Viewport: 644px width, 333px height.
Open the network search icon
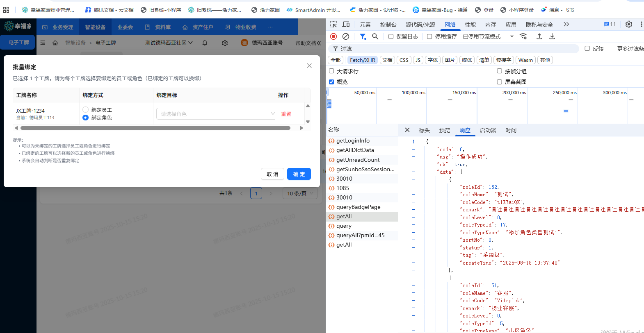tap(375, 36)
